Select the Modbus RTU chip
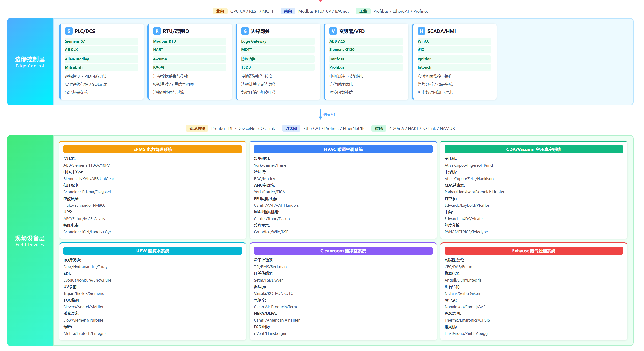This screenshot has height=351, width=644. (190, 41)
